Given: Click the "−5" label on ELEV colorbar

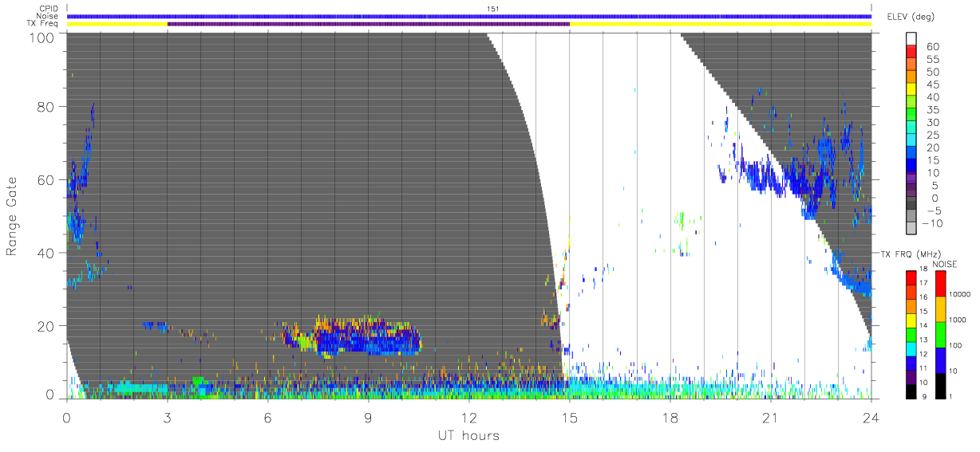Looking at the screenshot, I should pyautogui.click(x=933, y=210).
